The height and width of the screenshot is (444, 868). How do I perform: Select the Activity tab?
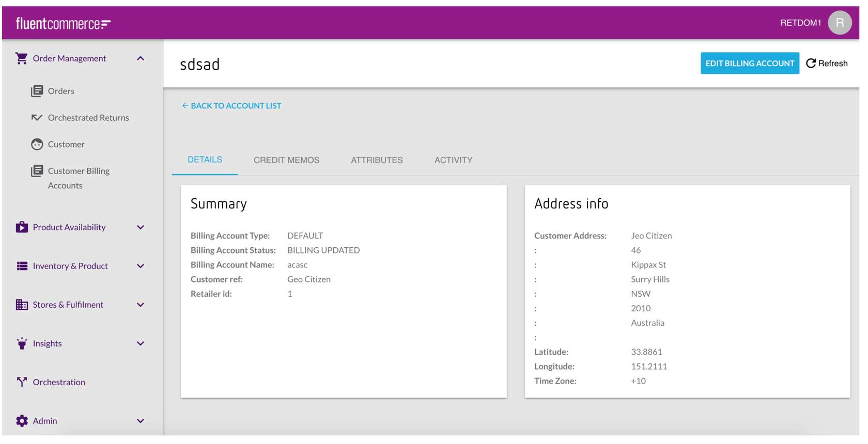pyautogui.click(x=453, y=160)
